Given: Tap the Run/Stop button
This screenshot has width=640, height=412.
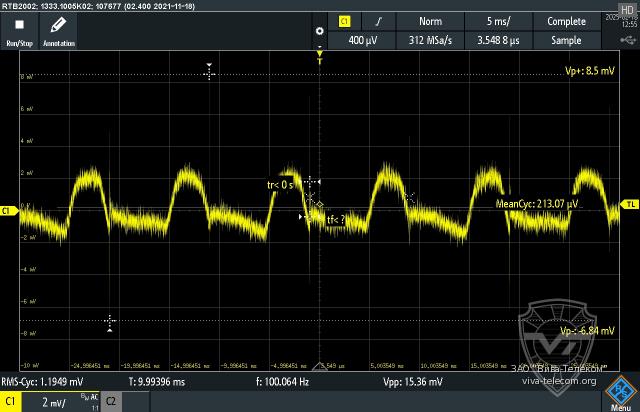Looking at the screenshot, I should [x=19, y=32].
